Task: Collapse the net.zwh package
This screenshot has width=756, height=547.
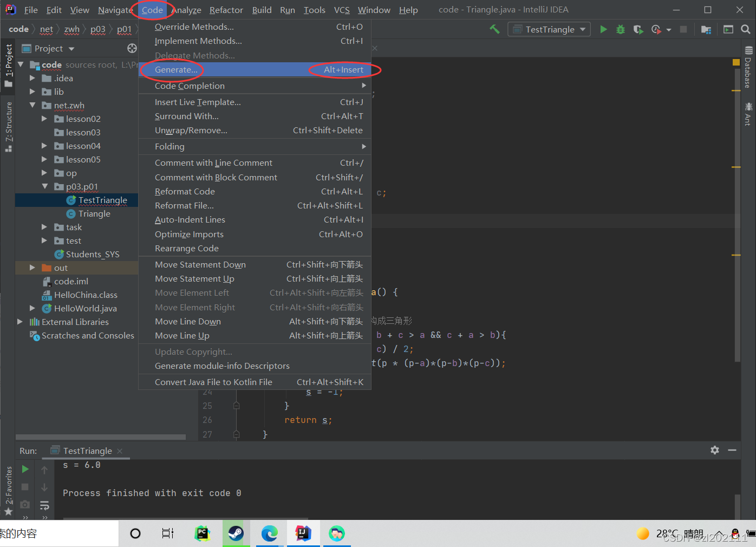Action: coord(32,105)
